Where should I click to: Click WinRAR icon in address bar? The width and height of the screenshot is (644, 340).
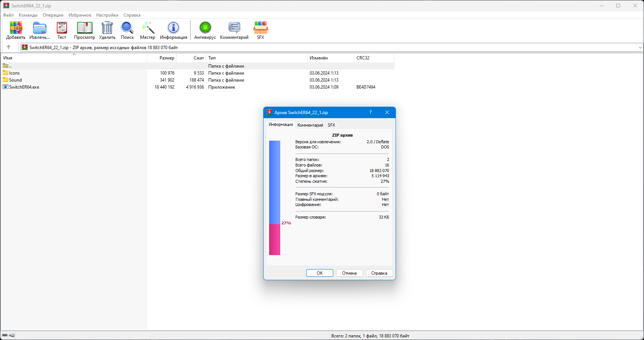point(25,47)
